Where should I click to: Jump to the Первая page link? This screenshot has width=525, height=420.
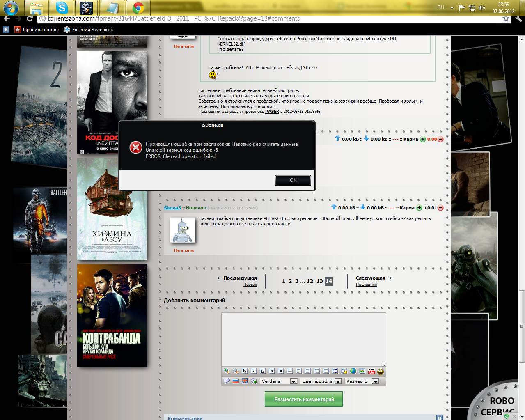pos(250,285)
